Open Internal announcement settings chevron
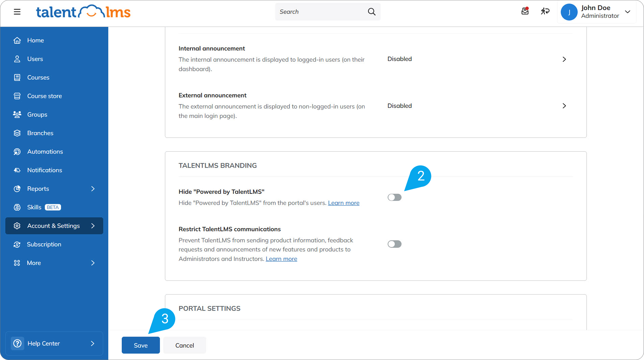Image resolution: width=644 pixels, height=360 pixels. tap(564, 59)
